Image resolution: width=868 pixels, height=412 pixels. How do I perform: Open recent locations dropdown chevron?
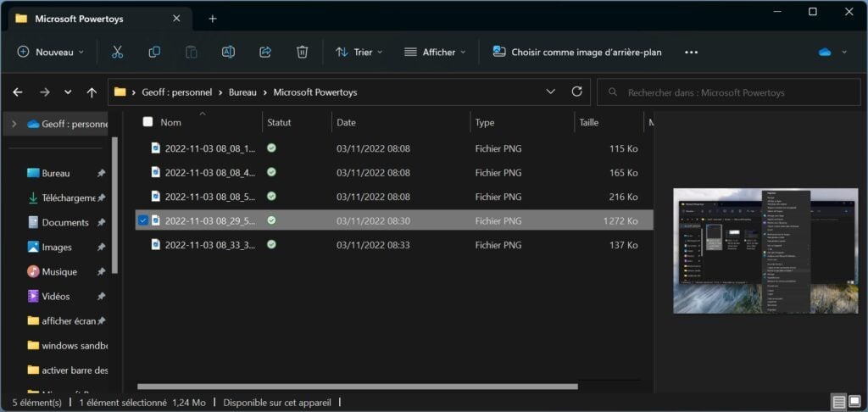[68, 92]
